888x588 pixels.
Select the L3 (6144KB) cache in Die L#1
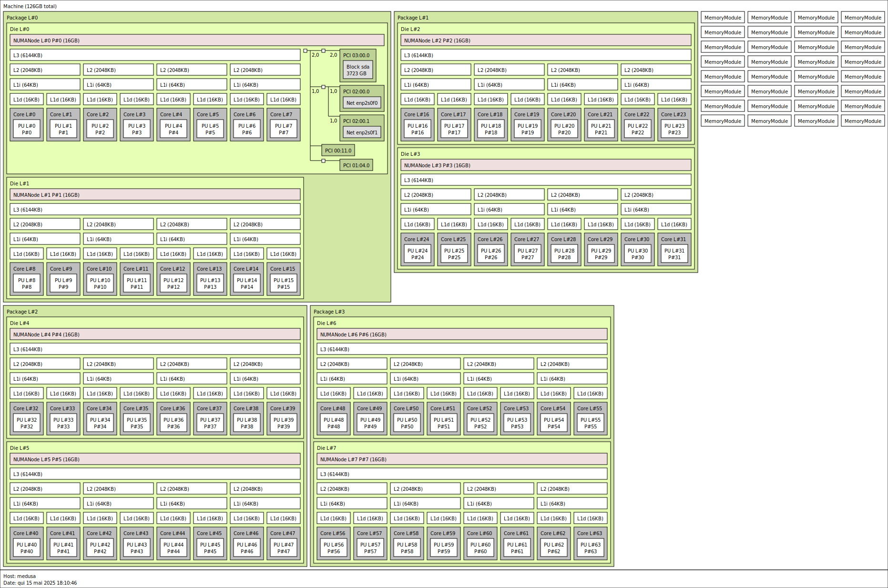point(155,210)
